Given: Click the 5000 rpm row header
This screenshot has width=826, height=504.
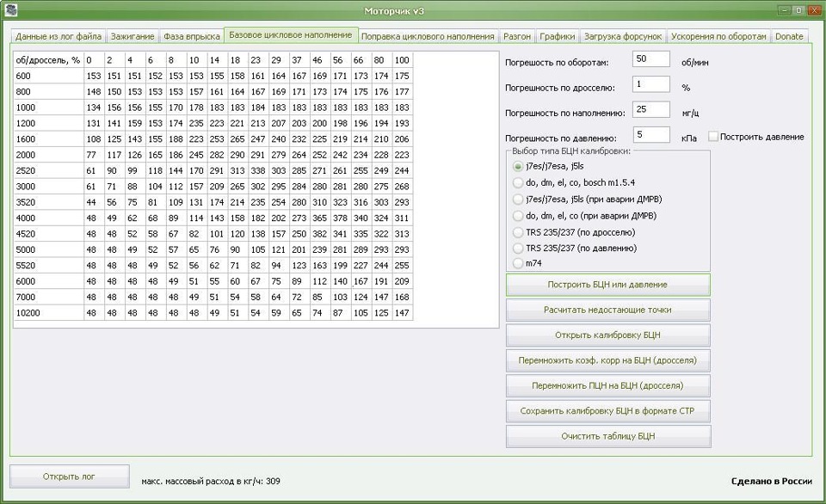Looking at the screenshot, I should coord(48,249).
